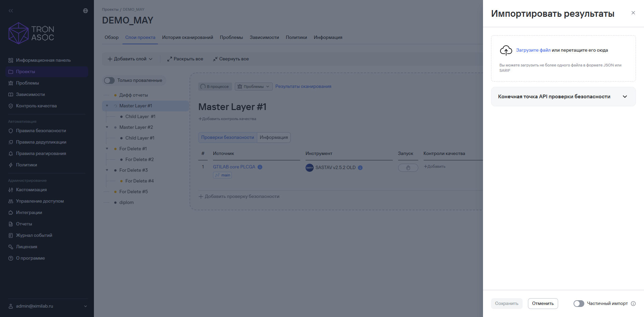The height and width of the screenshot is (317, 644).
Task: Select For Delete #5 layer
Action: 133,192
